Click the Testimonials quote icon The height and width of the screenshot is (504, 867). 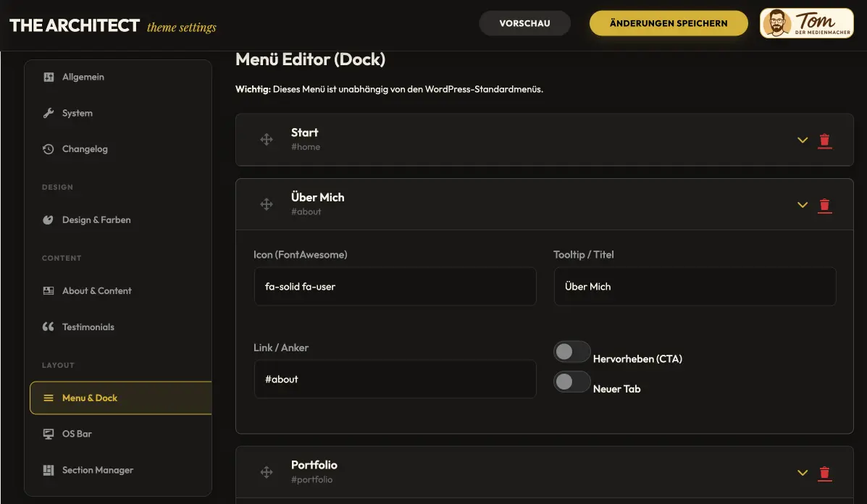[49, 327]
